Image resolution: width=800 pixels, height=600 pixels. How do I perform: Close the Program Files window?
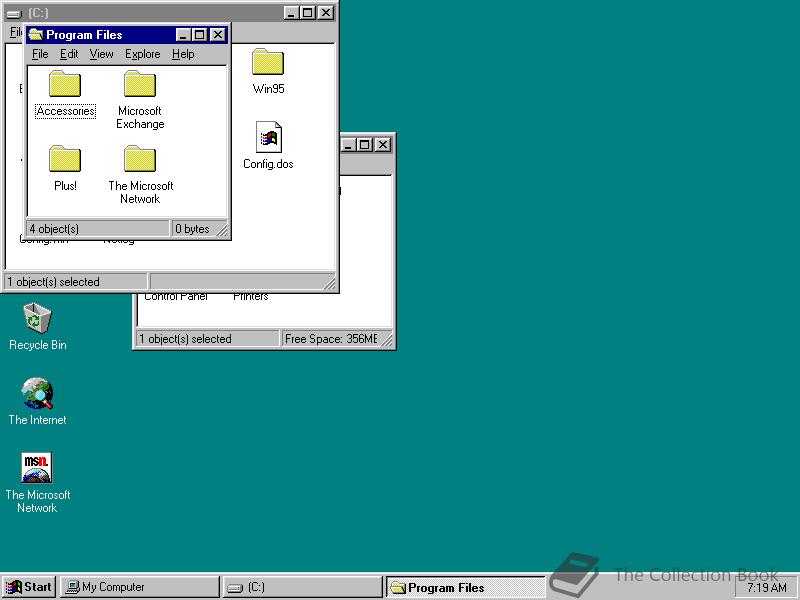pos(218,35)
